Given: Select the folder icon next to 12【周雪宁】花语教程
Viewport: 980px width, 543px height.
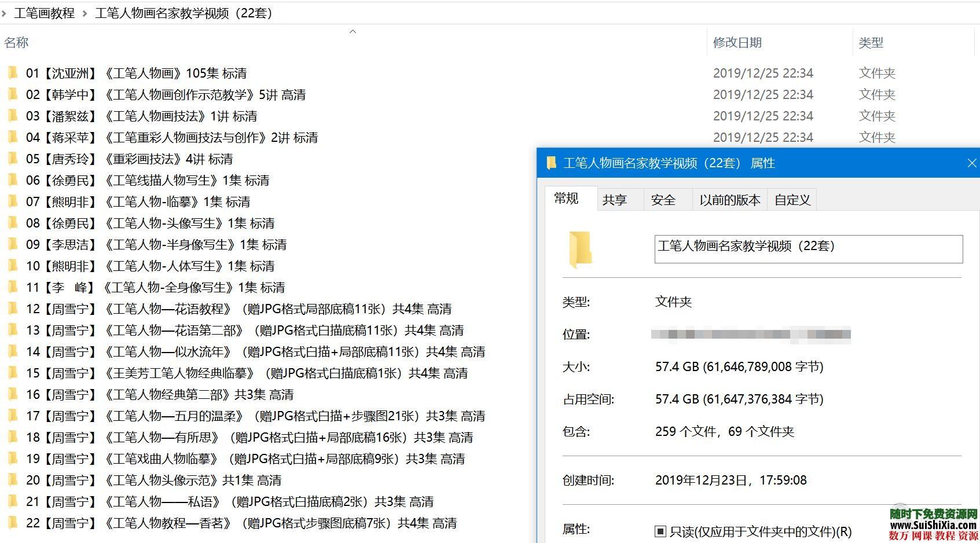Looking at the screenshot, I should (x=13, y=309).
